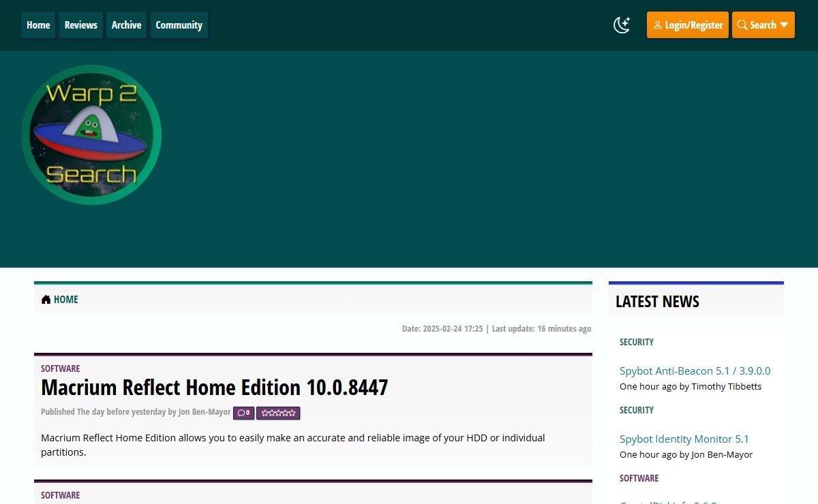Toggle dark mode with the moon icon
Image resolution: width=818 pixels, height=504 pixels.
[x=622, y=25]
